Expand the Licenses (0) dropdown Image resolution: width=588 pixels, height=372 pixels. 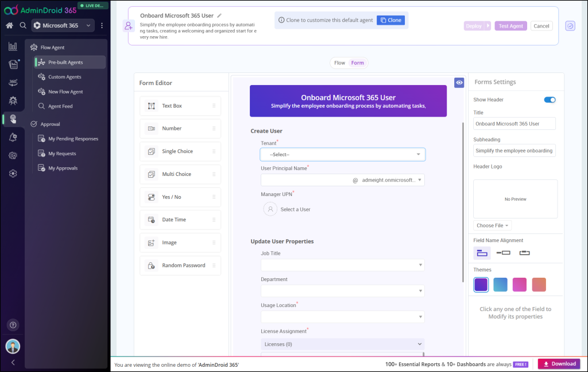point(343,344)
